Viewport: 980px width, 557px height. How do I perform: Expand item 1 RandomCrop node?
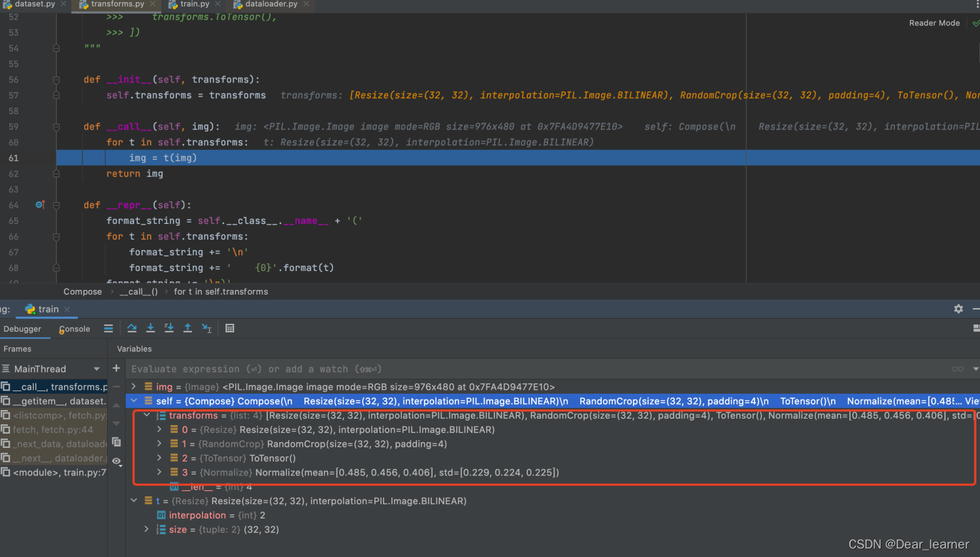click(x=159, y=444)
